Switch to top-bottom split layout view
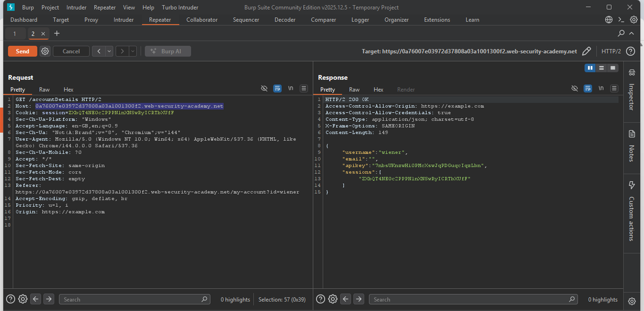The image size is (644, 311). point(602,68)
